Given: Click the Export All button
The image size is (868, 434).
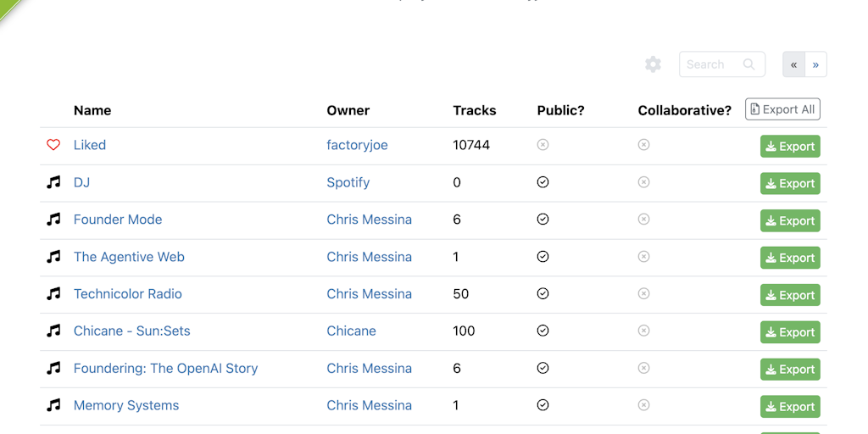Looking at the screenshot, I should pos(782,109).
